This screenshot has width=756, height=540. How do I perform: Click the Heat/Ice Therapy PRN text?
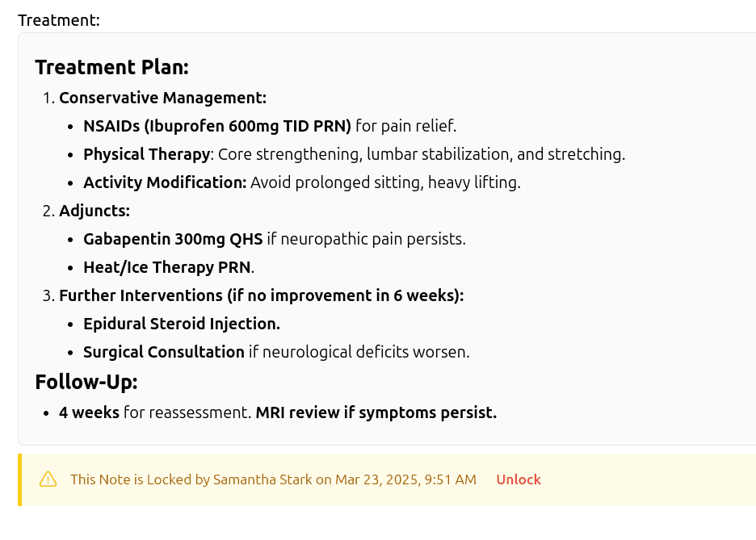[167, 267]
